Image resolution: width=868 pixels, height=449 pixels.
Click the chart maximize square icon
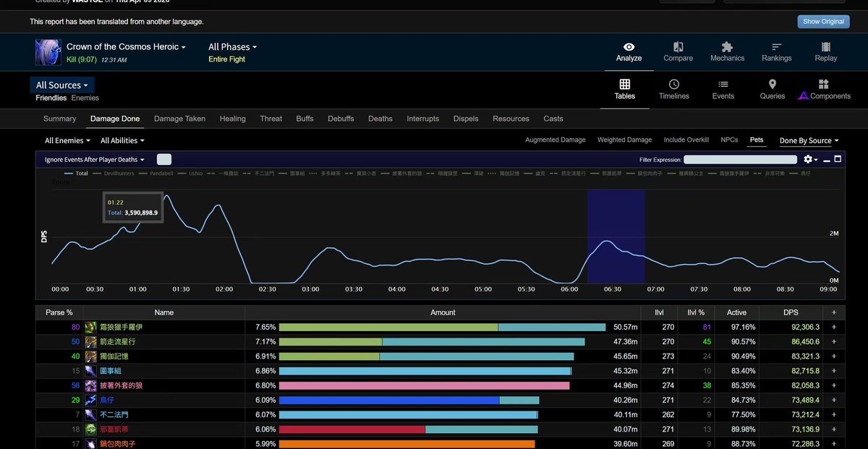838,159
